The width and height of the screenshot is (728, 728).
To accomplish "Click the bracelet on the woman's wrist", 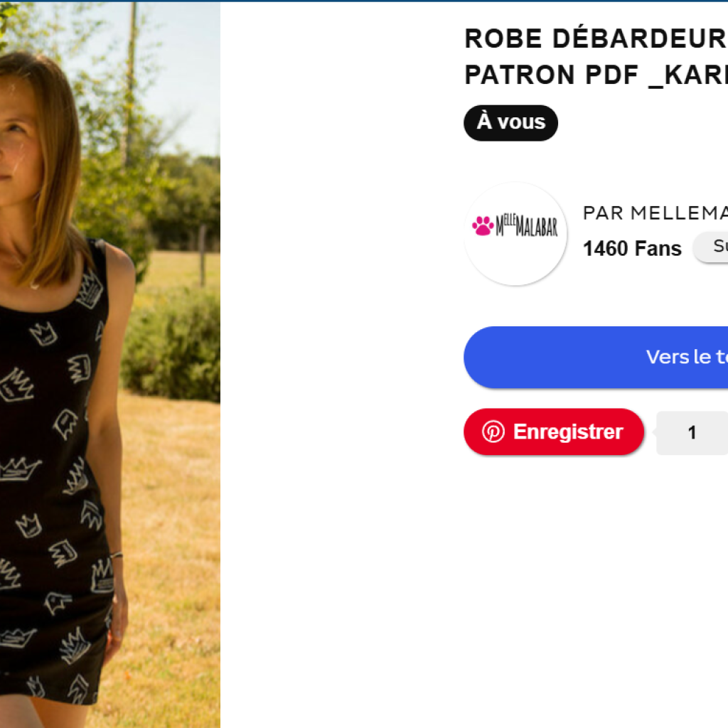I will (117, 555).
